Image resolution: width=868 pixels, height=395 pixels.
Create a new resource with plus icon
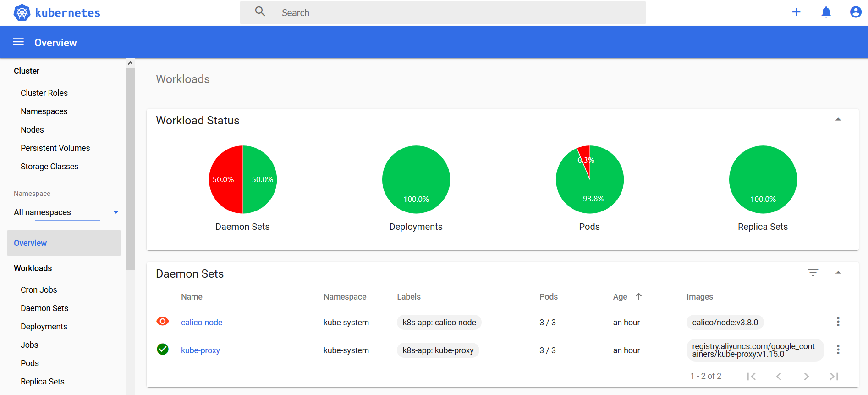pyautogui.click(x=796, y=12)
